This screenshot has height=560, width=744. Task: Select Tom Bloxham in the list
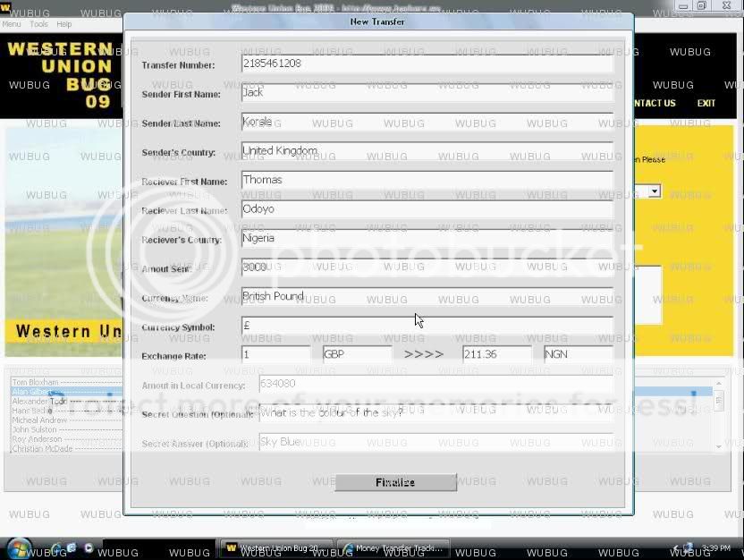35,383
